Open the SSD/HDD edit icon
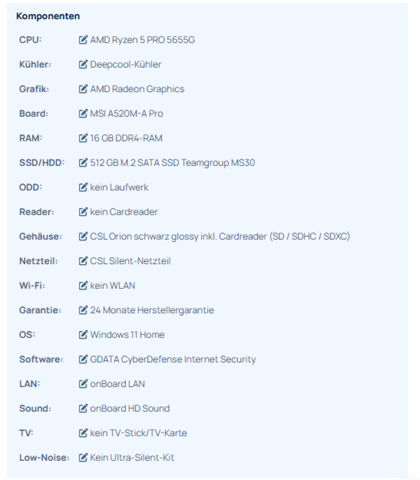 click(x=83, y=163)
